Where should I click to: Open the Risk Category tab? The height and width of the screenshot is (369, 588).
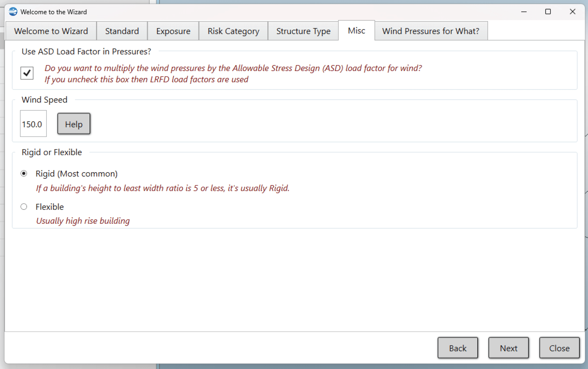233,31
